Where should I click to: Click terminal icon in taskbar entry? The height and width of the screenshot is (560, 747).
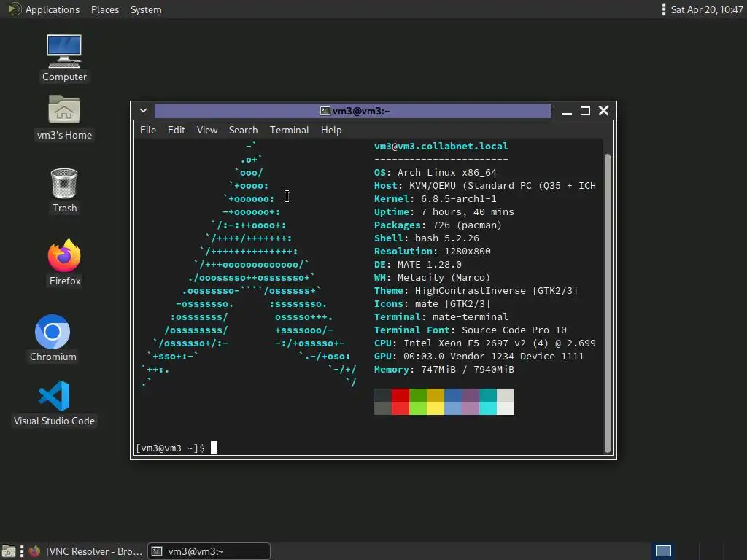[157, 551]
